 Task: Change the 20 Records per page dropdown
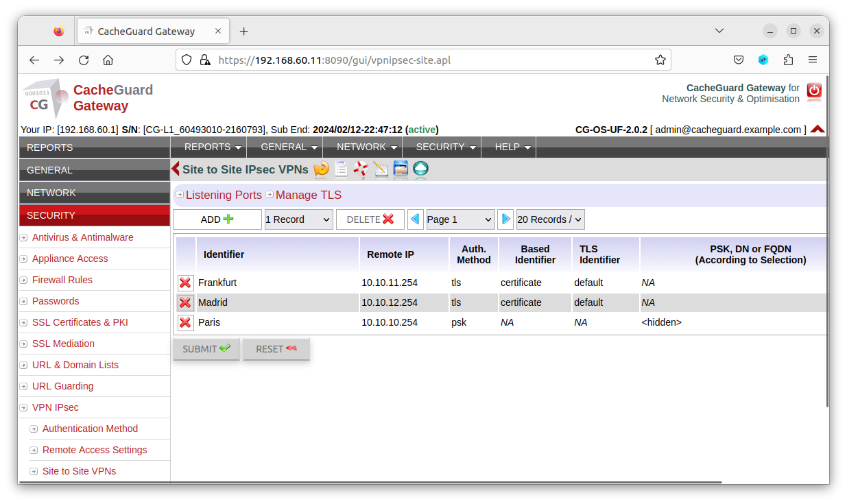(x=549, y=219)
